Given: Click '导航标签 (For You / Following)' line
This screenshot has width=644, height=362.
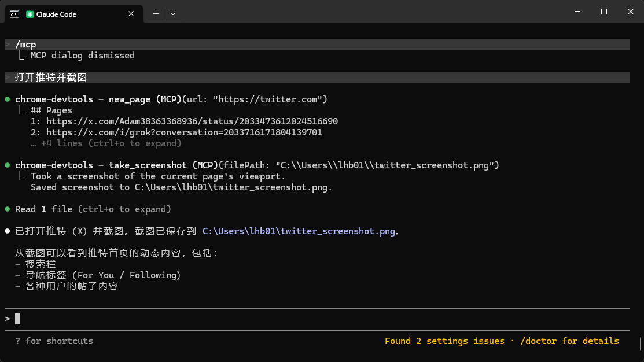Looking at the screenshot, I should 98,275.
